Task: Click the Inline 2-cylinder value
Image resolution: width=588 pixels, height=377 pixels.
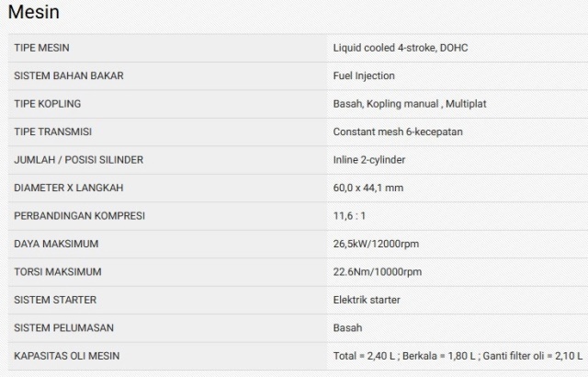Action: click(x=369, y=160)
